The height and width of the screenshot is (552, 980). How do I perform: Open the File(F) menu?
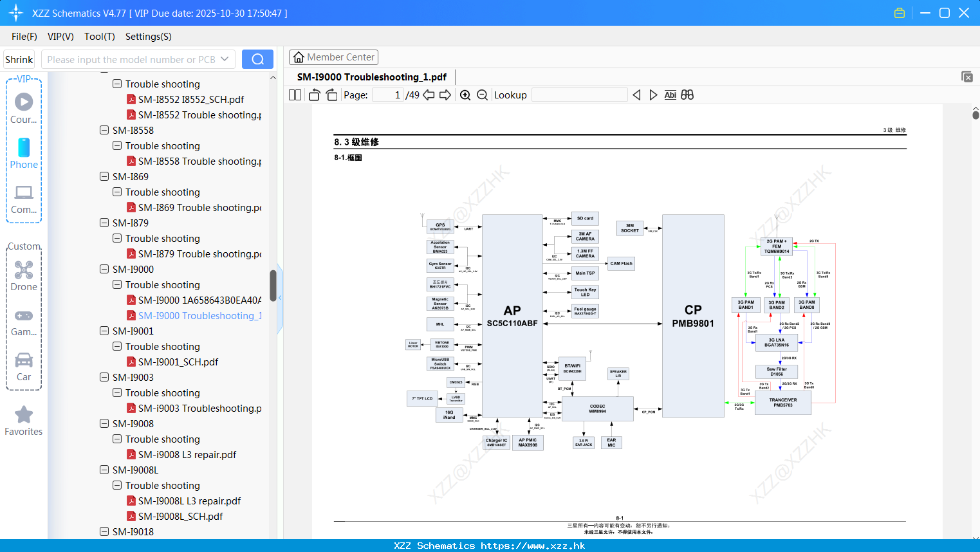tap(24, 37)
